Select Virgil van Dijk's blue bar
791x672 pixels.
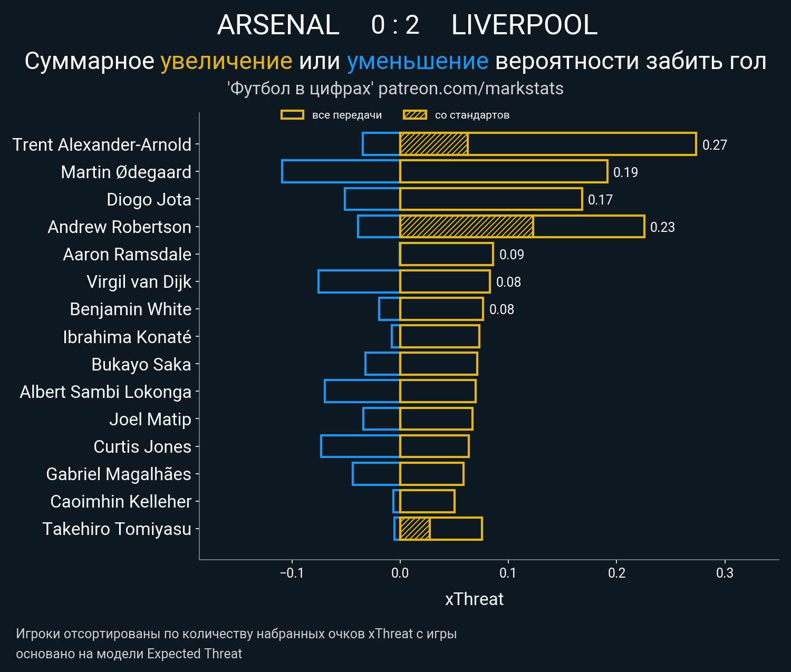coord(359,281)
